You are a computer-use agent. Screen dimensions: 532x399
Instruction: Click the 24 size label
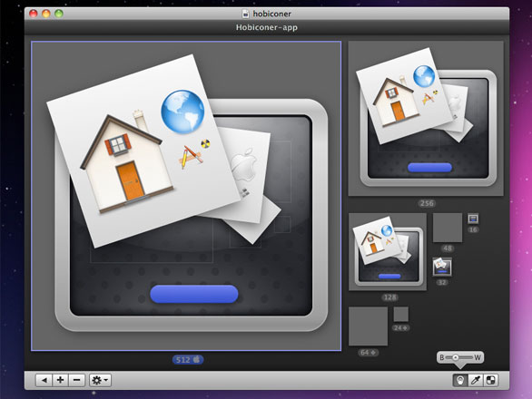pyautogui.click(x=400, y=327)
